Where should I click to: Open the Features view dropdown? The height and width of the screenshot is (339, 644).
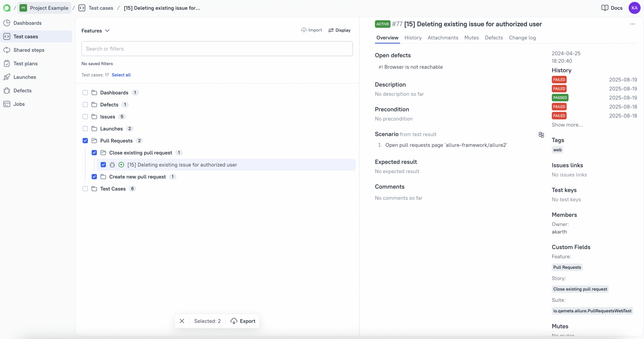tap(95, 30)
